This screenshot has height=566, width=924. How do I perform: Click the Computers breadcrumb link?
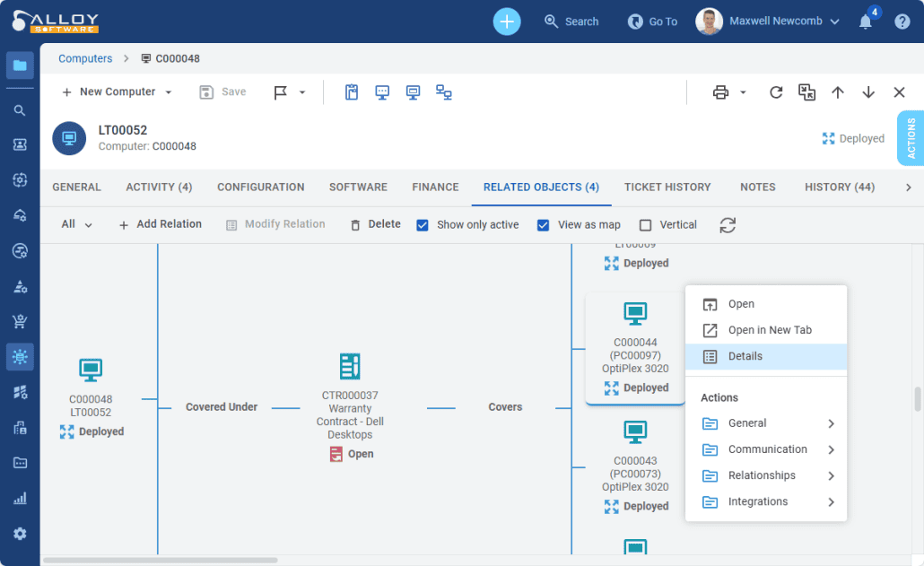[x=84, y=57]
